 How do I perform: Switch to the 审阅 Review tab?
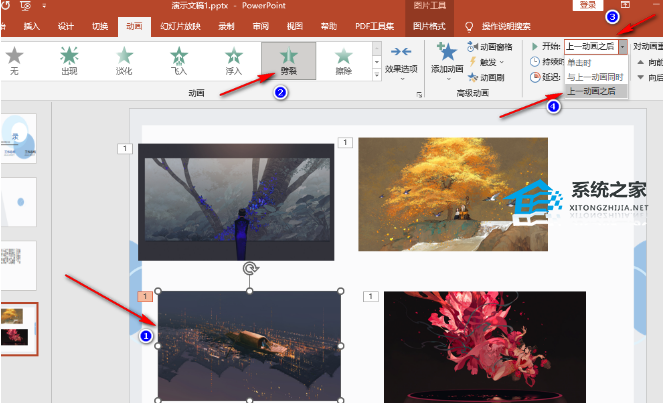(x=260, y=26)
